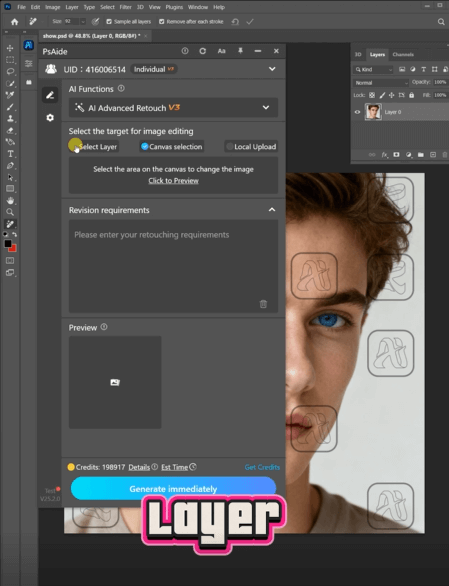Open the Properties sliders panel icon

pyautogui.click(x=29, y=64)
